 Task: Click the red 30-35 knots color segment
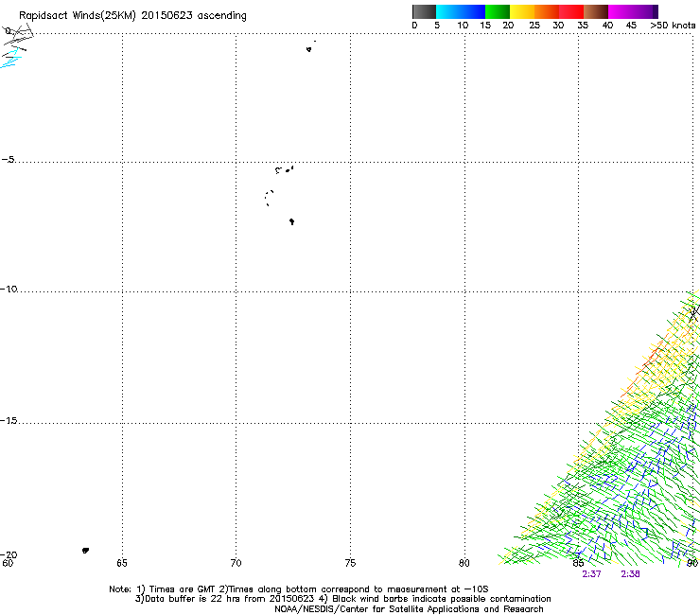click(x=571, y=11)
